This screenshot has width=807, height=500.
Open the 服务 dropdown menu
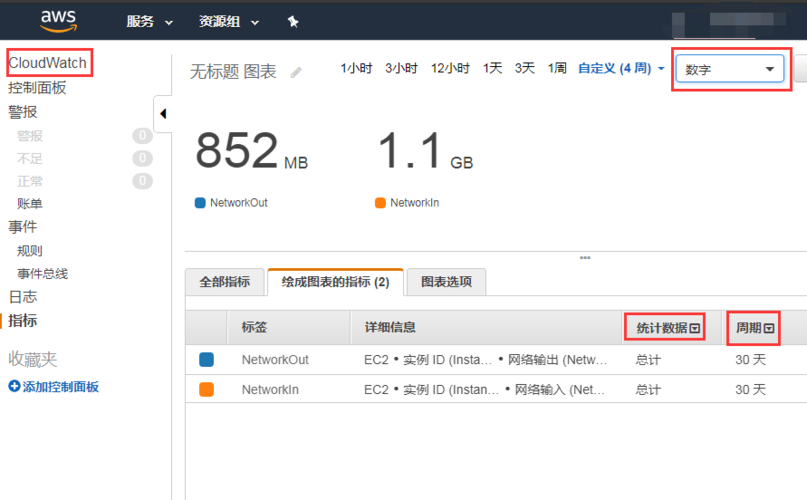(149, 21)
